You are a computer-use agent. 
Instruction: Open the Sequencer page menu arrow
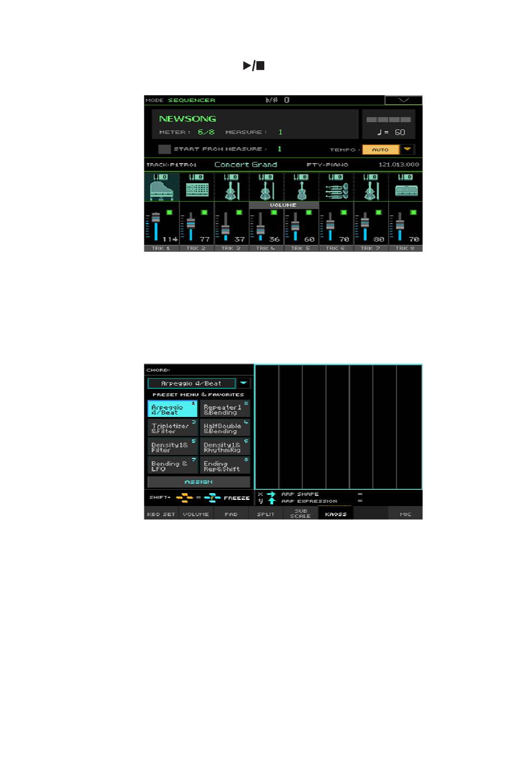403,100
